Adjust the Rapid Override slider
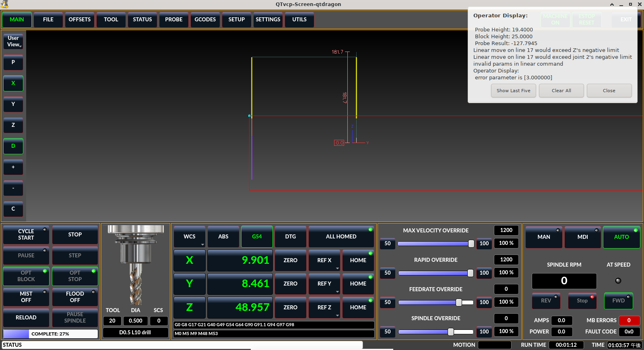Image resolution: width=644 pixels, height=350 pixels. tap(436, 273)
